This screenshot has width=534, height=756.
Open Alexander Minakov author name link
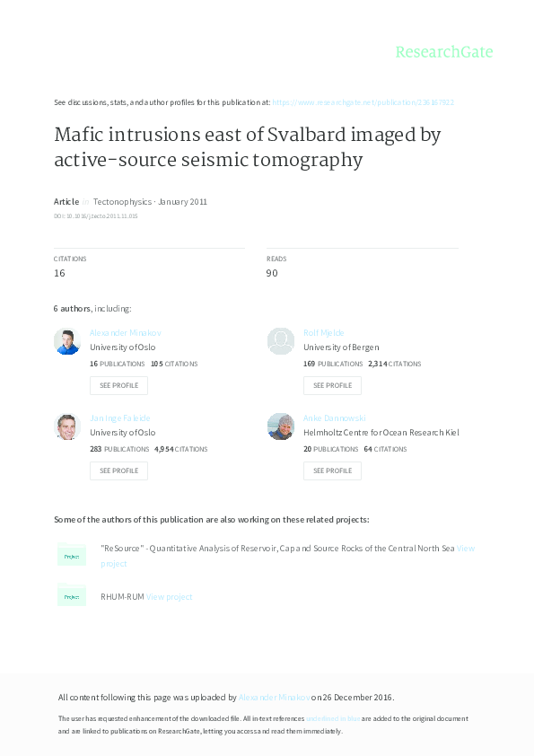[x=126, y=333]
